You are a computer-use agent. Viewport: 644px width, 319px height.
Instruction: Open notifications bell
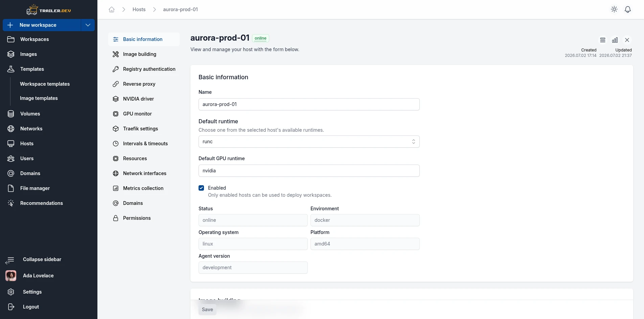pyautogui.click(x=628, y=9)
